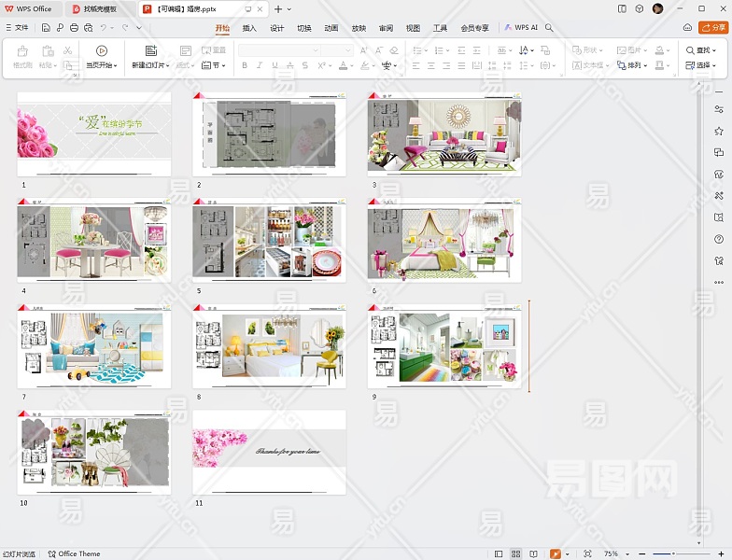Click the New Slide (新建幻灯片) icon
The width and height of the screenshot is (732, 560).
pyautogui.click(x=150, y=50)
